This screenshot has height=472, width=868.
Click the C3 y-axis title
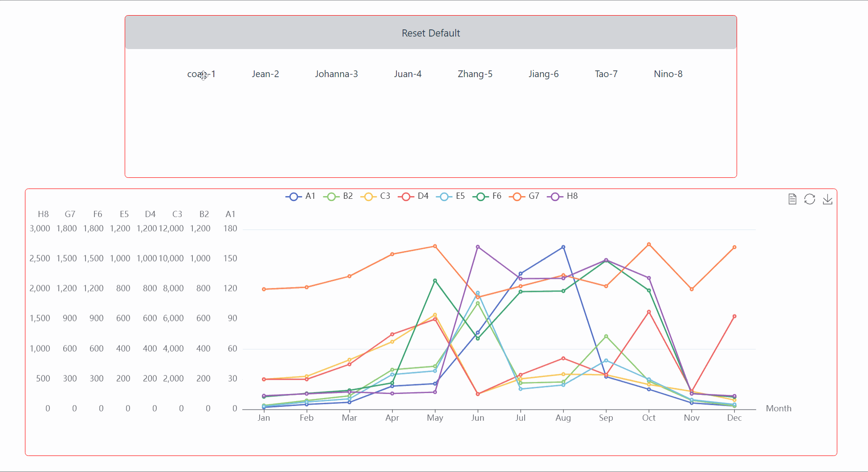[177, 214]
